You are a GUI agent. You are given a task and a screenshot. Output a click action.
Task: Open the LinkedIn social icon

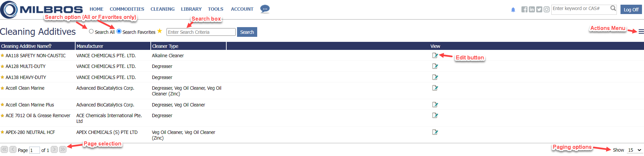pyautogui.click(x=532, y=9)
